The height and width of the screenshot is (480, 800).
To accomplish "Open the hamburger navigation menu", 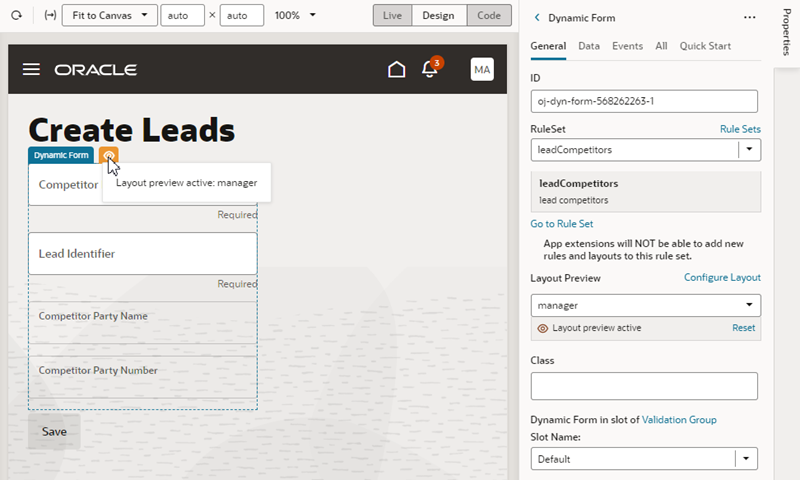I will tap(31, 69).
